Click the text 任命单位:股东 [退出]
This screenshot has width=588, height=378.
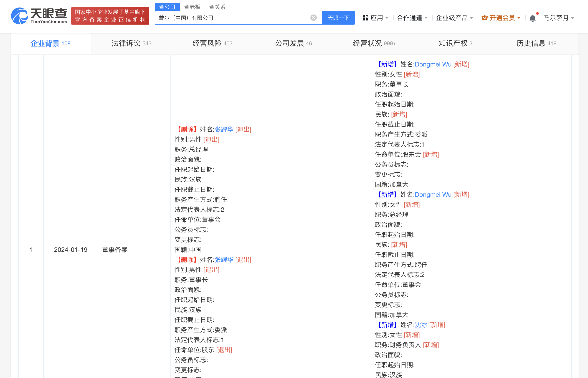coord(203,350)
